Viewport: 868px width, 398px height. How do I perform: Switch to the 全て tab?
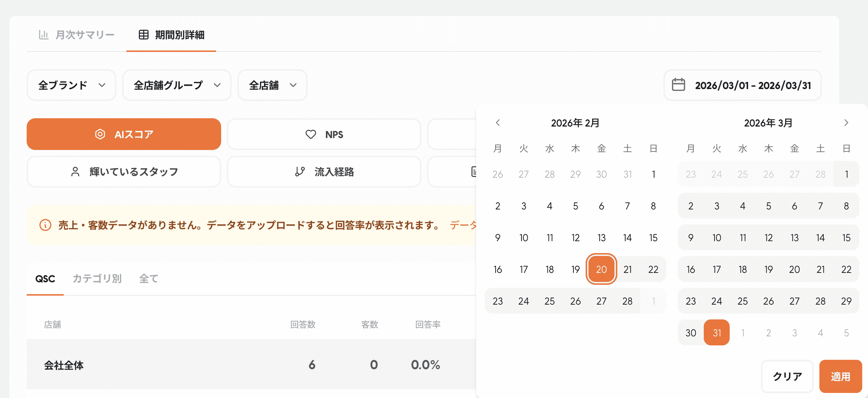pos(148,279)
